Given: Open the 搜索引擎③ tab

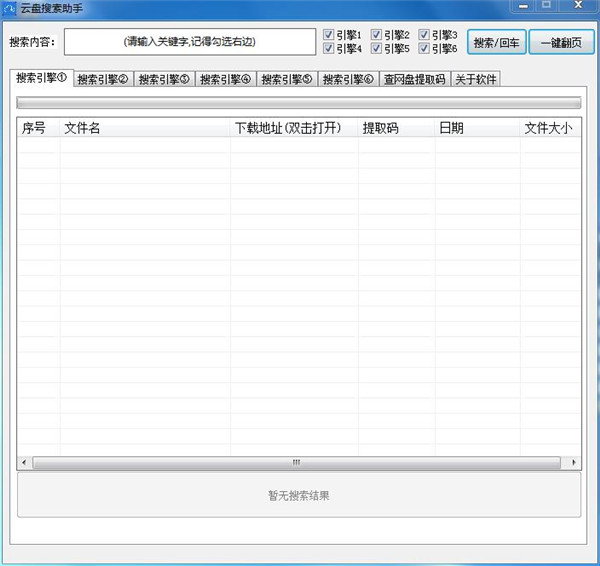Looking at the screenshot, I should pos(163,79).
